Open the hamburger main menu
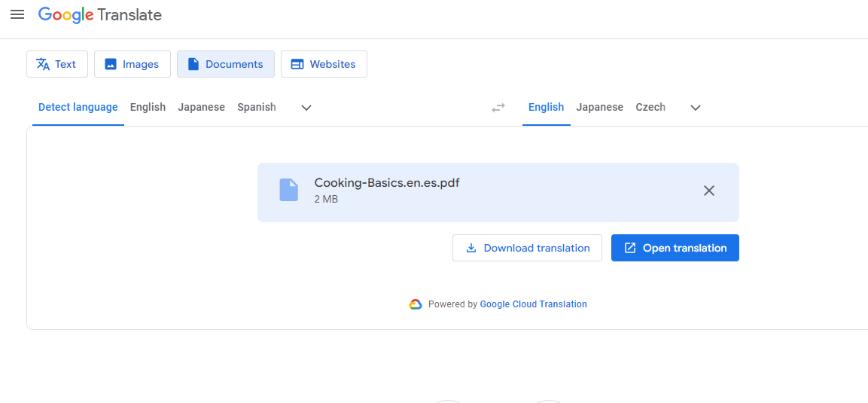The height and width of the screenshot is (403, 868). [17, 15]
